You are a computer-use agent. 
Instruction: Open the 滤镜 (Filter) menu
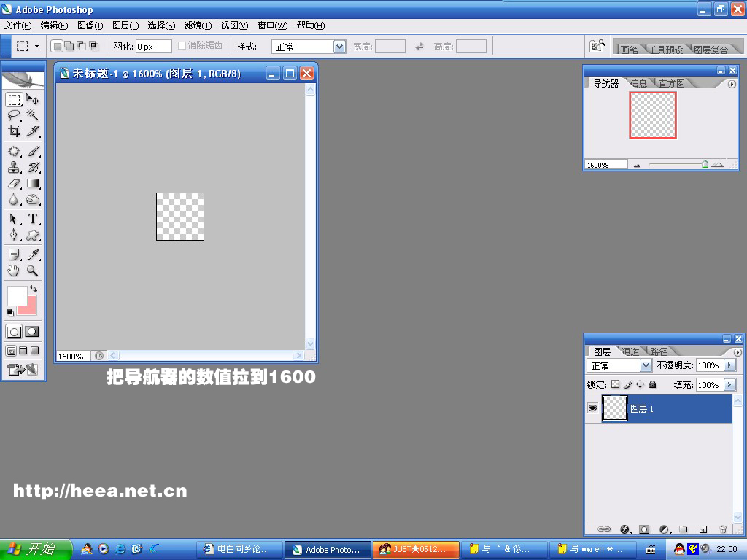tap(198, 26)
